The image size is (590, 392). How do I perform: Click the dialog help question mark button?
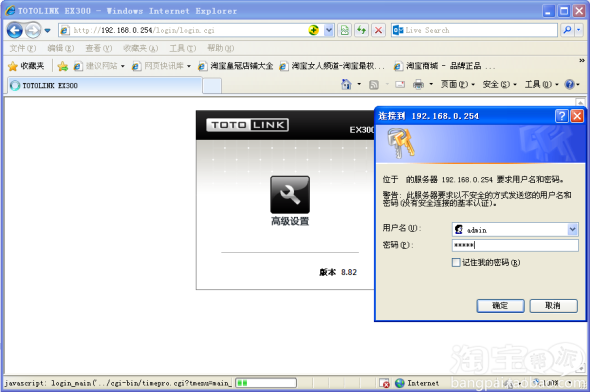click(561, 116)
